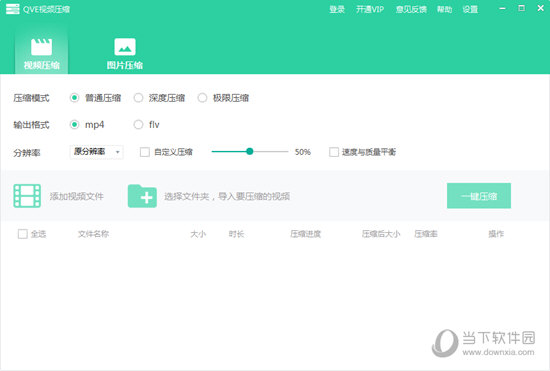550x371 pixels.
Task: Select 深度压缩 compression mode
Action: point(139,98)
